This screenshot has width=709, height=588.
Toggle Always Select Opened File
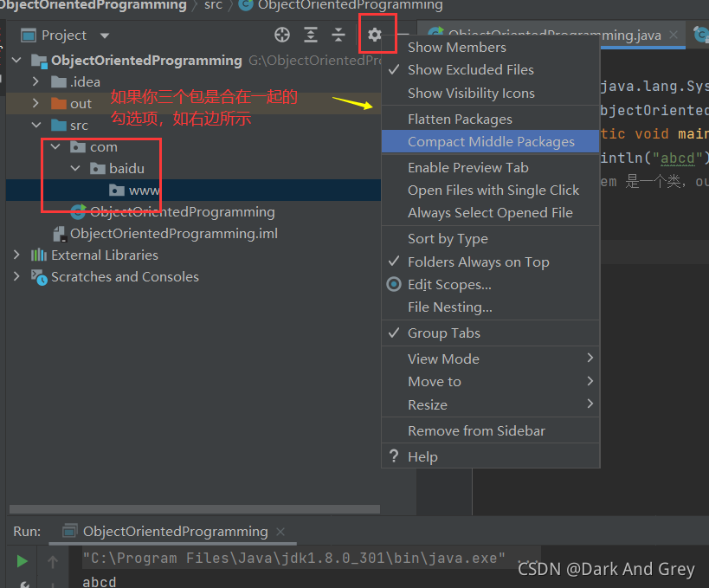click(491, 213)
